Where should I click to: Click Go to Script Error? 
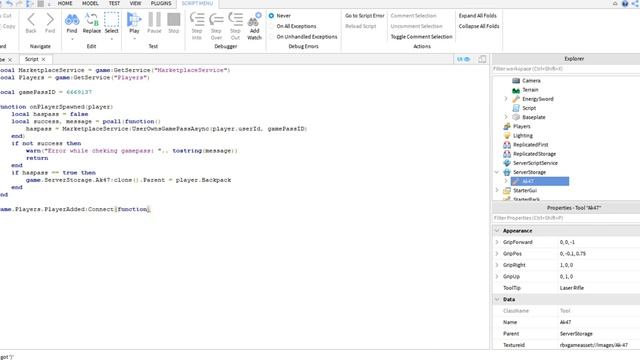coord(364,16)
